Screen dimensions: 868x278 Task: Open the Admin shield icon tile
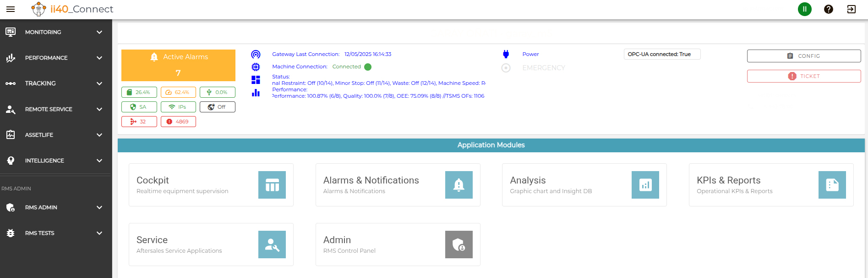point(459,245)
